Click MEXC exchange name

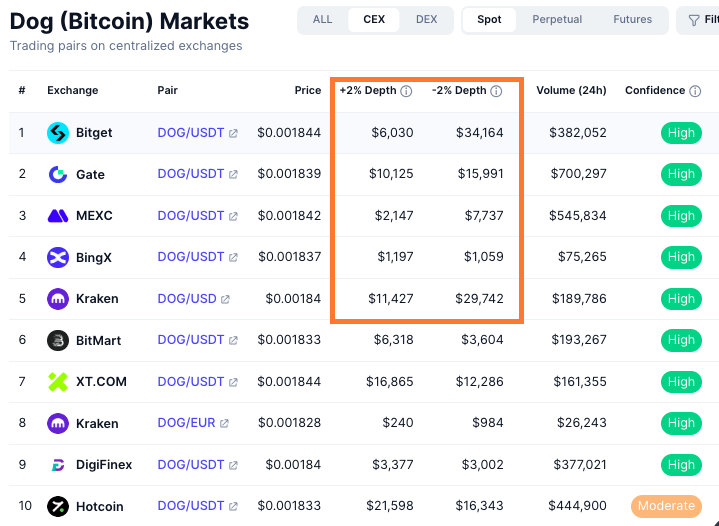point(94,216)
